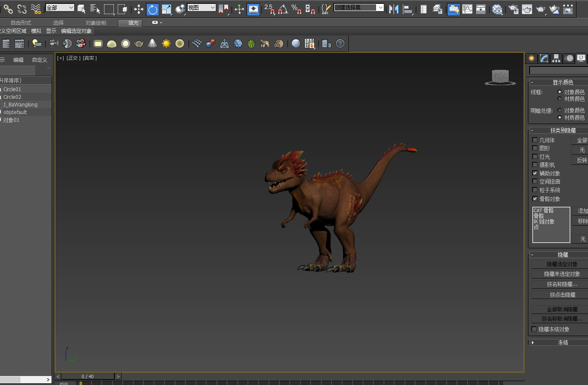Select J_BaWanglong in the scene list
588x385 pixels.
20,105
